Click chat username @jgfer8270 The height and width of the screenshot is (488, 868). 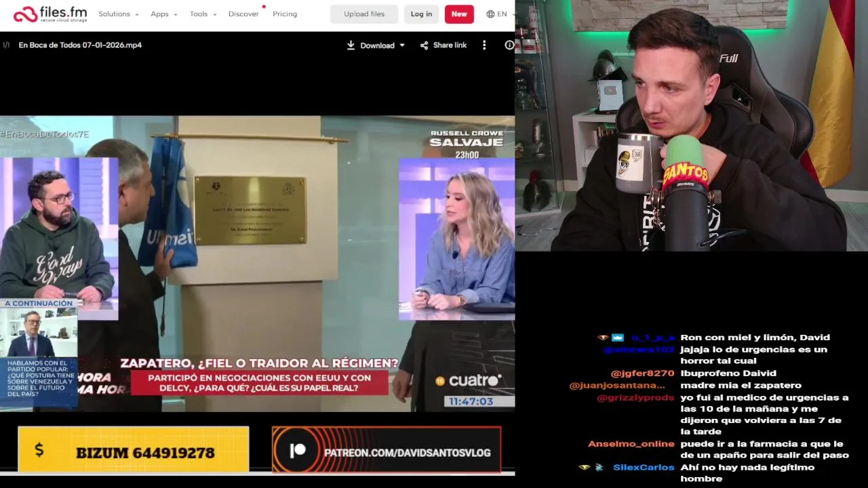(642, 373)
